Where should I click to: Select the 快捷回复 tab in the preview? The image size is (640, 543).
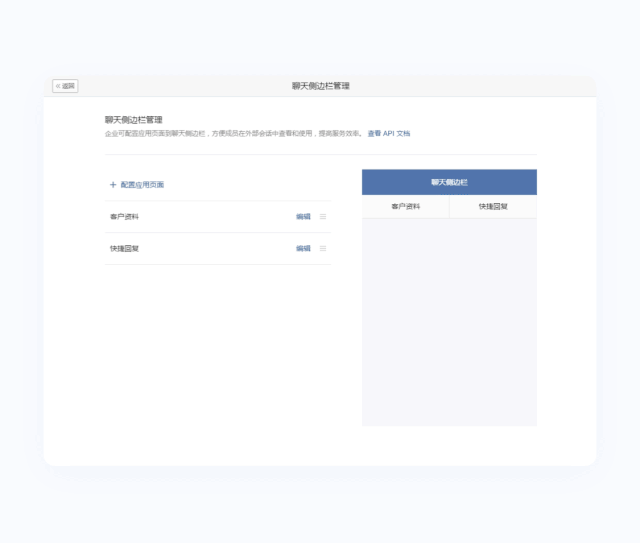pos(493,207)
